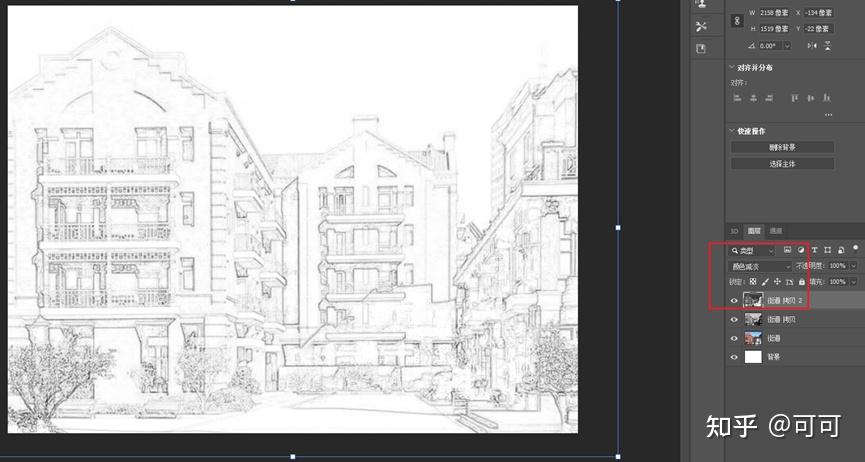Toggle the link width and height chain icon
Screen dimensions: 865x462
pos(737,21)
